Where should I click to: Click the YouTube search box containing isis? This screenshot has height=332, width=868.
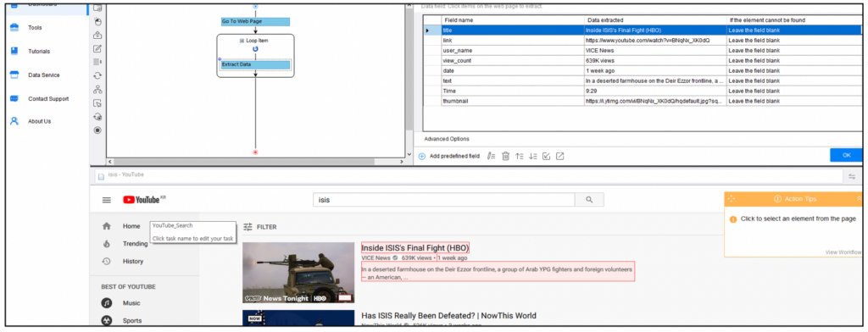pyautogui.click(x=444, y=200)
